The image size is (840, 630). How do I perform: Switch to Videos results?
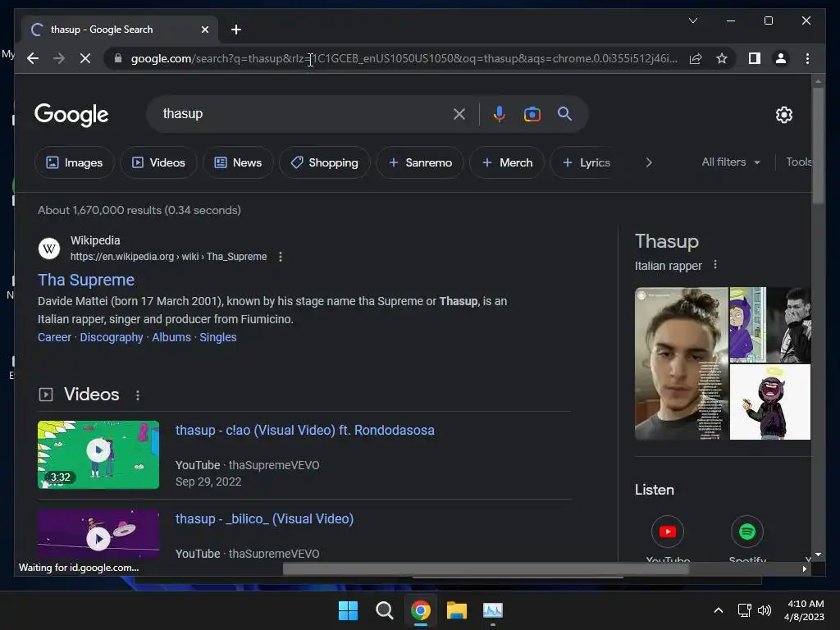(x=158, y=162)
